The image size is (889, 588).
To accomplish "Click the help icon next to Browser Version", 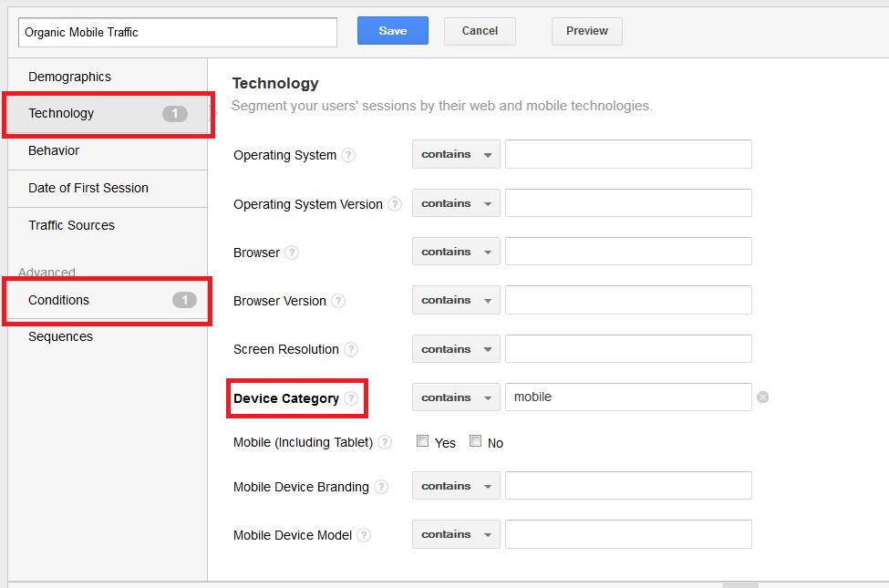I will coord(338,301).
